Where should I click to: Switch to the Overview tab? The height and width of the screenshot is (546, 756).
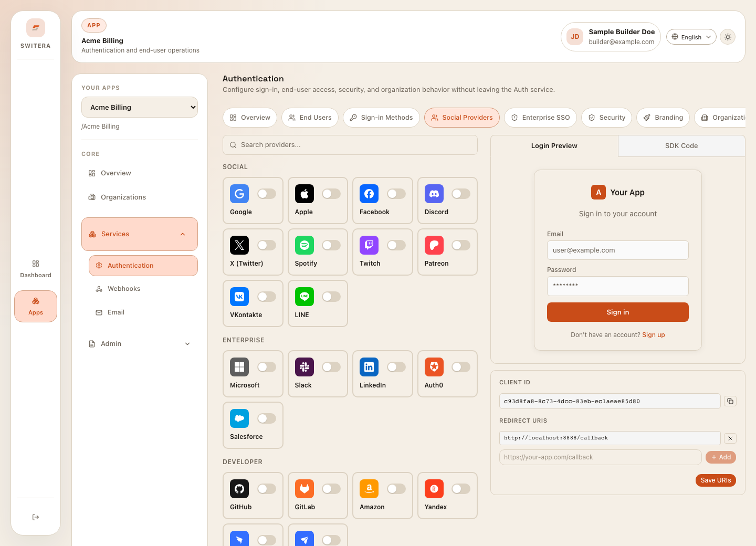click(250, 118)
